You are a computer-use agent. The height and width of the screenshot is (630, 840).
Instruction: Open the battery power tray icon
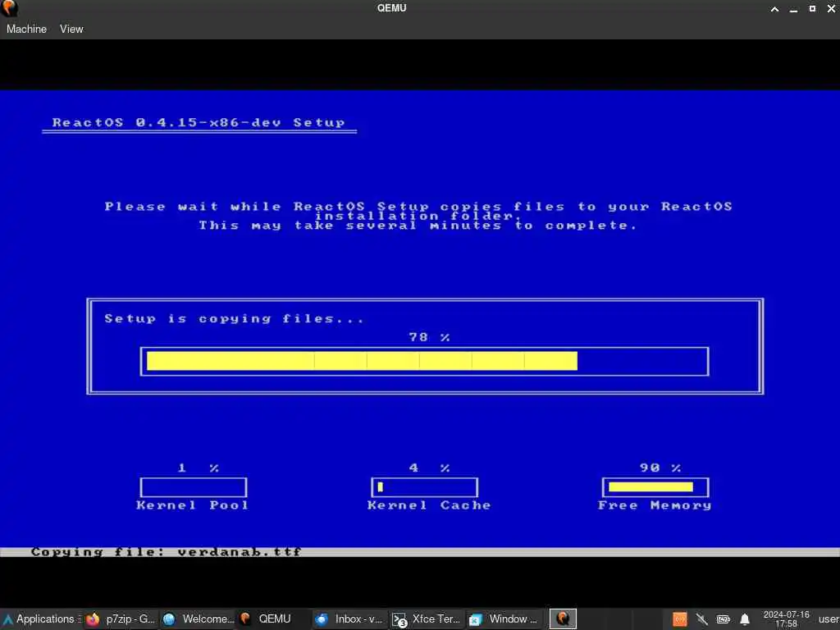click(724, 619)
